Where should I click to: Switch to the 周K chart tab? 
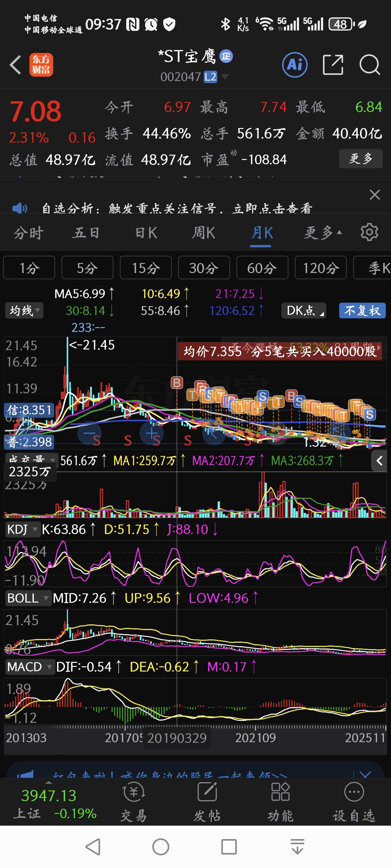point(203,233)
